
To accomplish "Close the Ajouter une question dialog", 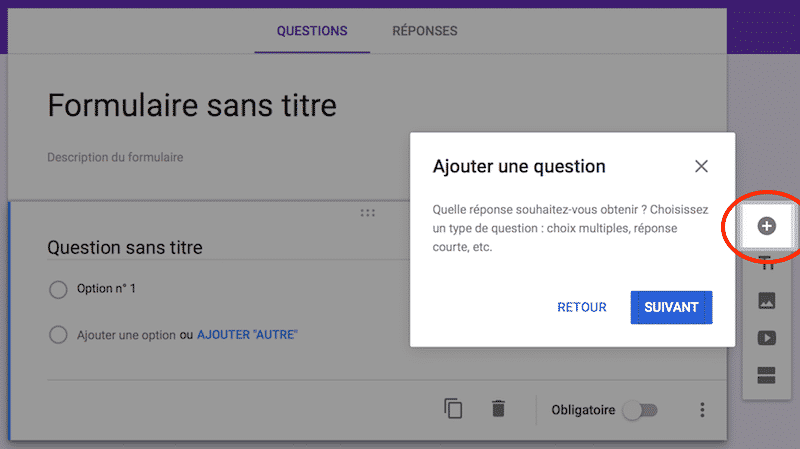I will [701, 166].
